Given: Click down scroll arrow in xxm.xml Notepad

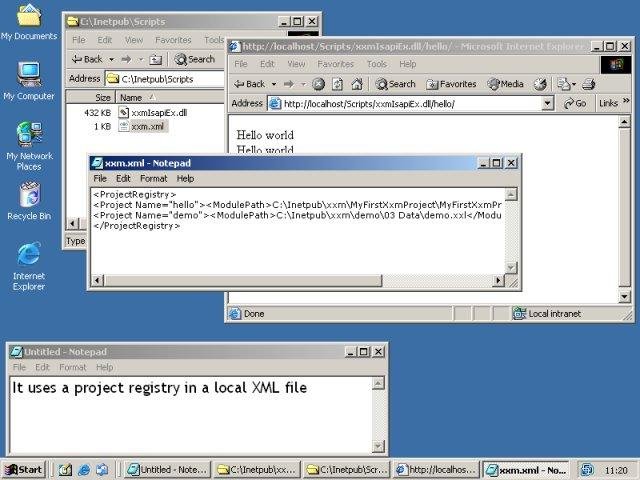Looking at the screenshot, I should coord(511,268).
